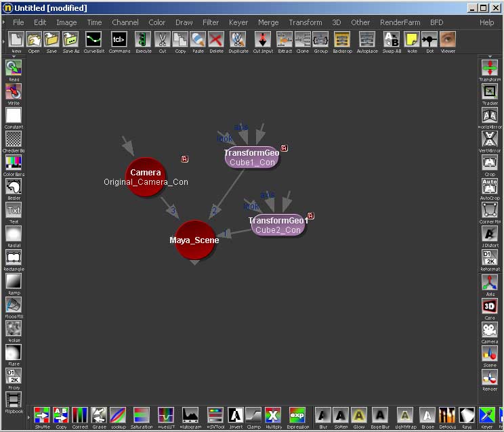
Task: Group selected nodes with Group icon
Action: [320, 40]
